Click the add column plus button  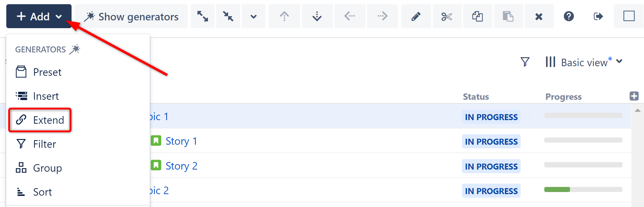(x=634, y=96)
